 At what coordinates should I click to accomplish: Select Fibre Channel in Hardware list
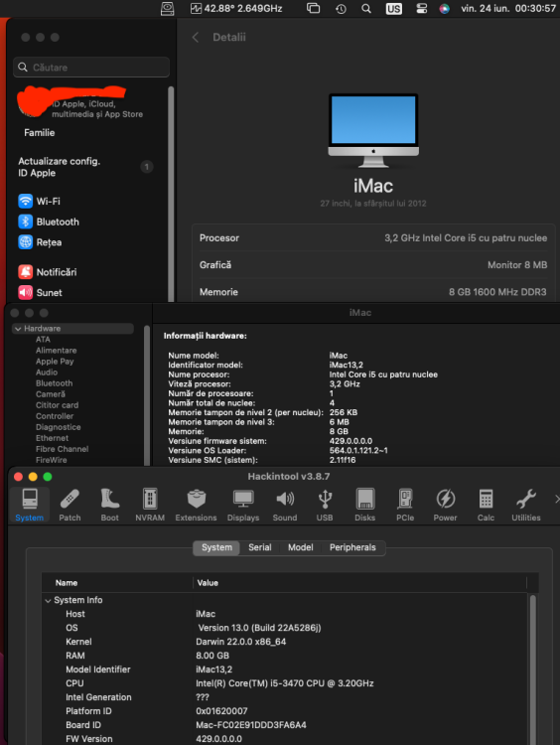[x=62, y=449]
